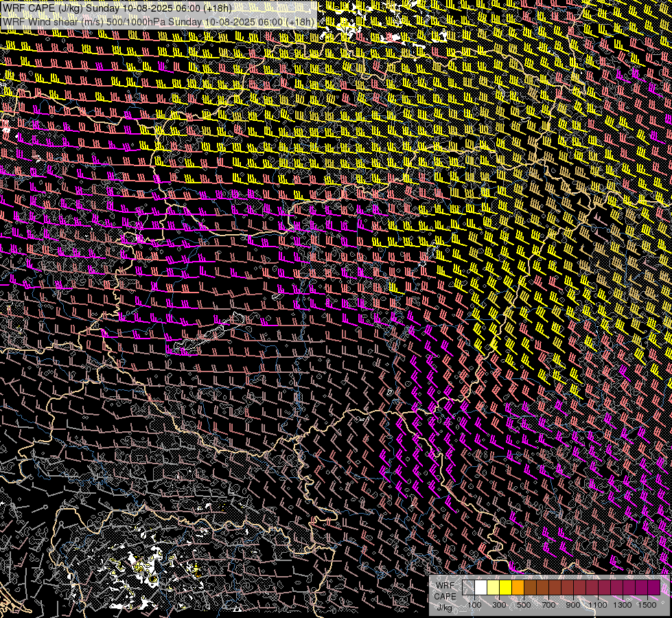Click the legend value 1300
672x618 pixels.
[x=623, y=605]
